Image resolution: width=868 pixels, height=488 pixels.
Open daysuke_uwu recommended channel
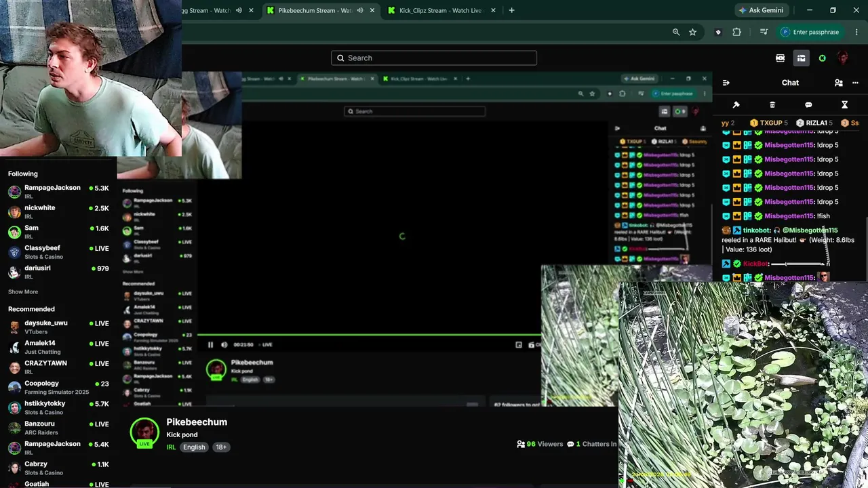[58, 327]
